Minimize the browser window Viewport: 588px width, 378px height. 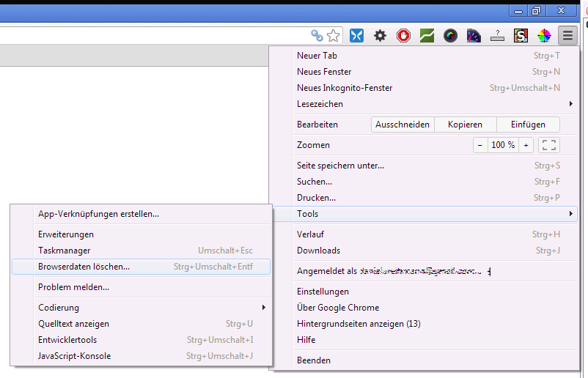518,11
